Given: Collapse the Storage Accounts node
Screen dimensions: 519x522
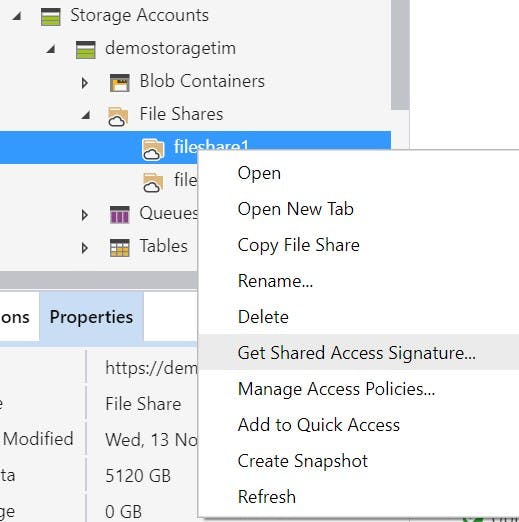Looking at the screenshot, I should [17, 16].
